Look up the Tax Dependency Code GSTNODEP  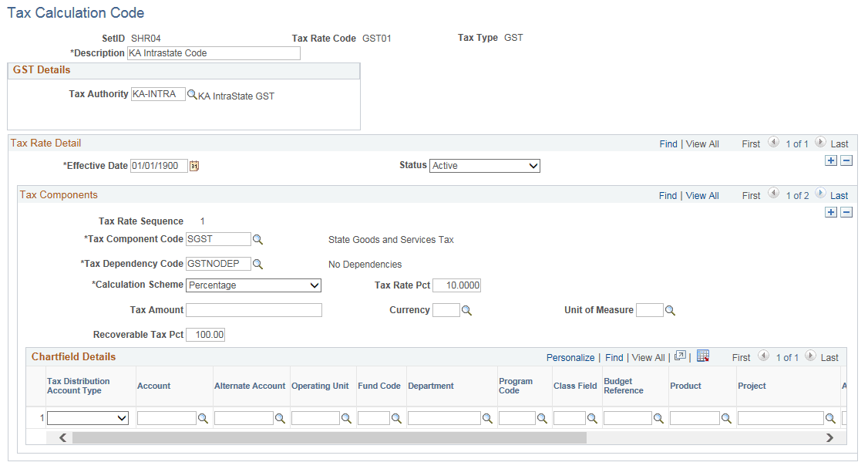click(257, 263)
